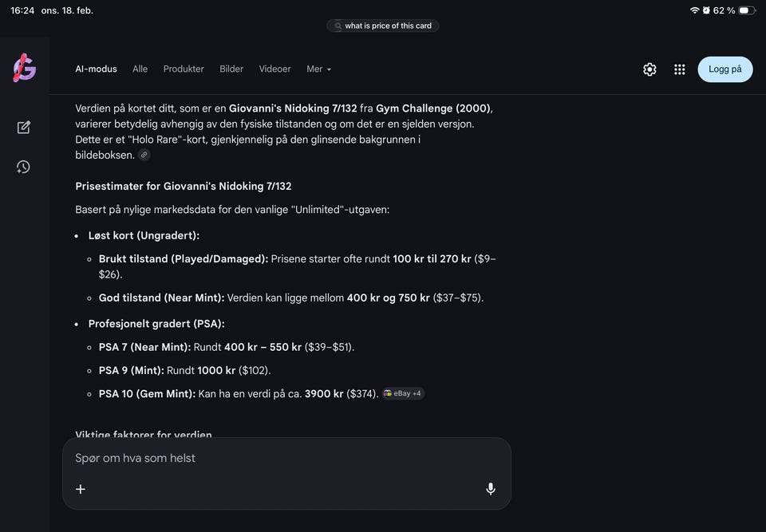The width and height of the screenshot is (766, 532).
Task: Open the settings gear icon
Action: 650,69
